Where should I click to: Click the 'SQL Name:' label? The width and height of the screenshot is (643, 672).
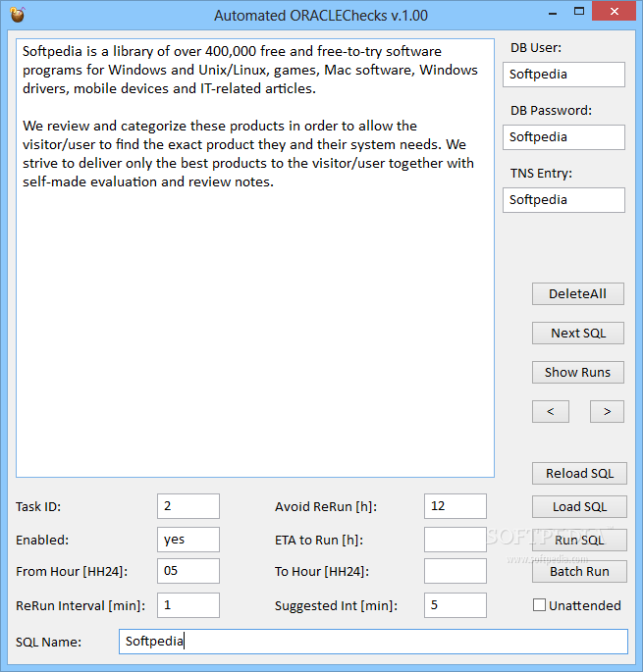(48, 642)
